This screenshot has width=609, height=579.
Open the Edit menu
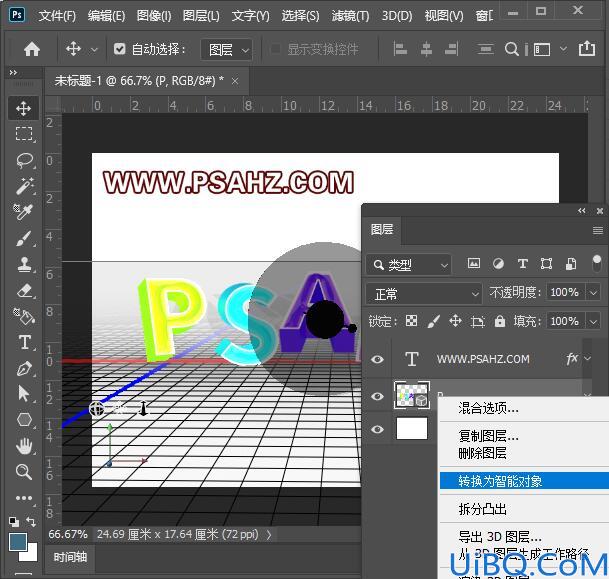click(106, 16)
